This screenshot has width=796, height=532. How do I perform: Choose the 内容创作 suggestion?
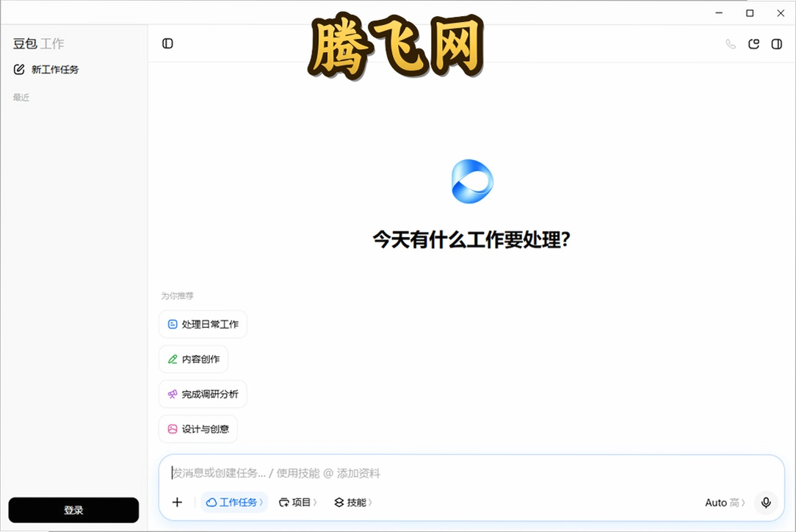pos(193,359)
